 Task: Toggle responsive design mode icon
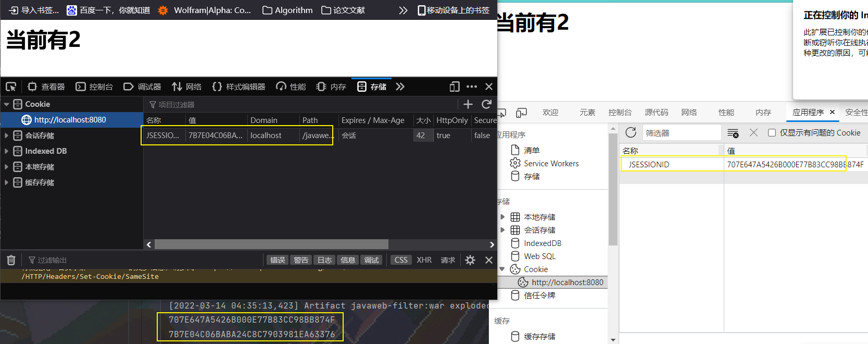tap(455, 87)
